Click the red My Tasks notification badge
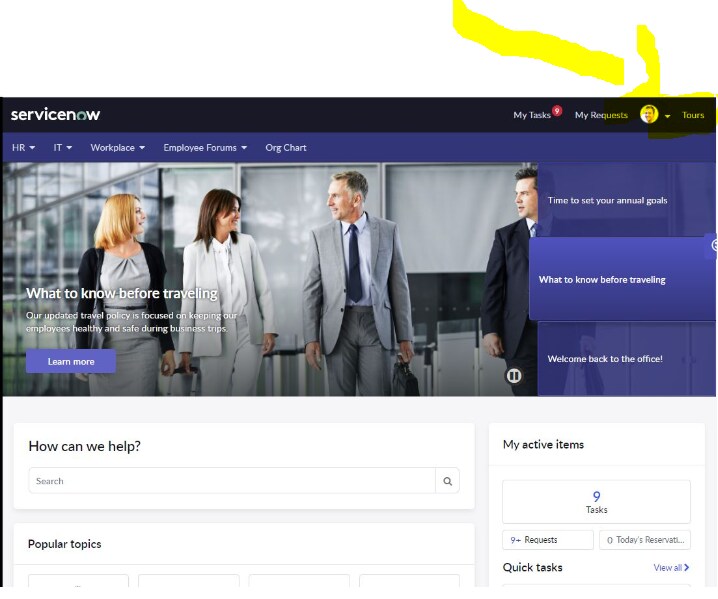Image resolution: width=718 pixels, height=599 pixels. [557, 110]
